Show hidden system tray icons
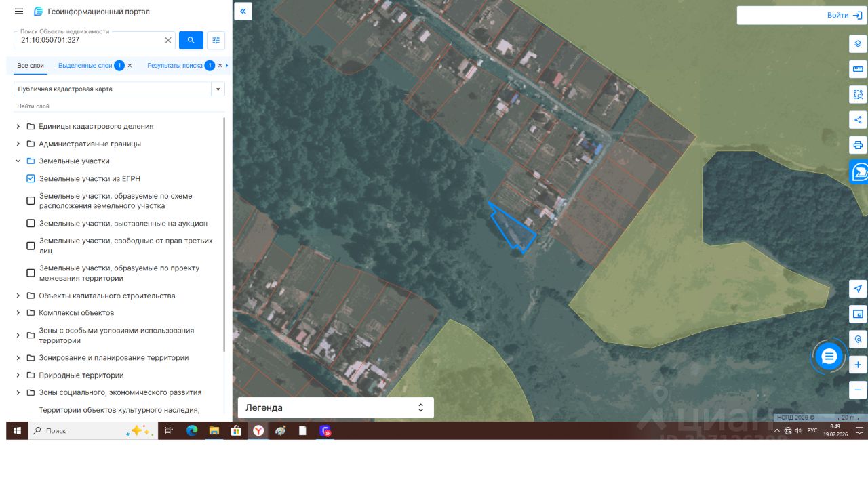Screen dimensions: 868x488 pos(777,430)
